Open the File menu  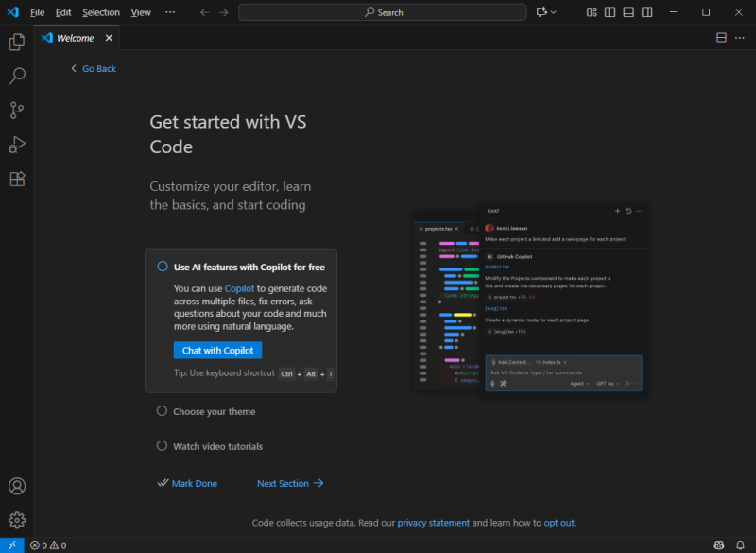point(37,12)
